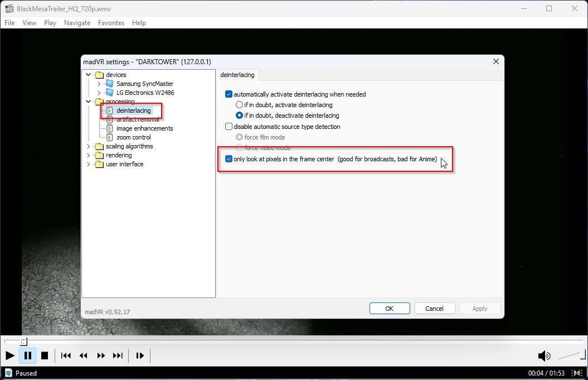Image resolution: width=588 pixels, height=380 pixels.
Task: Confirm settings with OK button
Action: pyautogui.click(x=390, y=308)
